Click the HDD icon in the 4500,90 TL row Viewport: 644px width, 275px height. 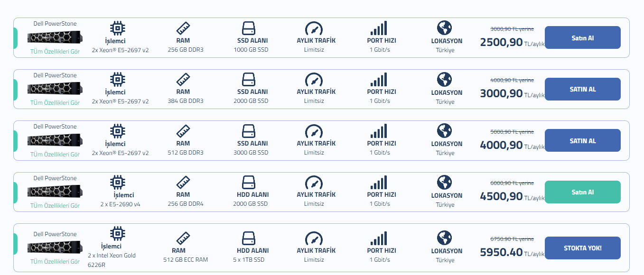249,183
